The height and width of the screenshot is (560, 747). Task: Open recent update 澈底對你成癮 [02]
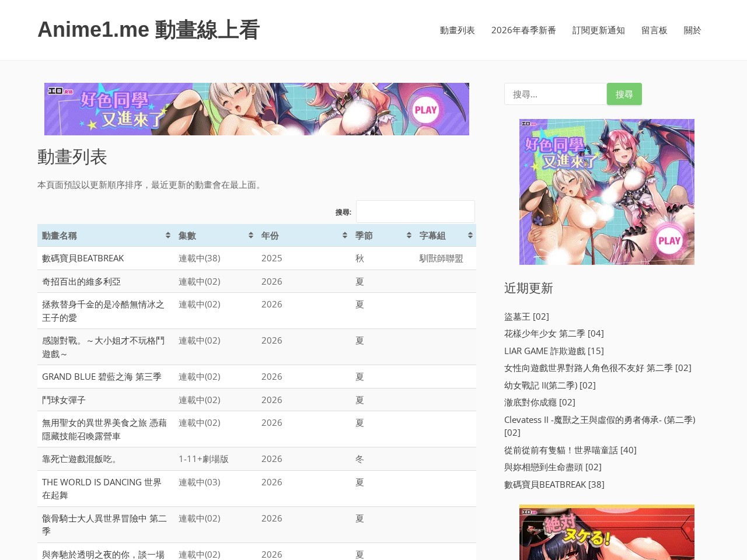click(x=540, y=402)
